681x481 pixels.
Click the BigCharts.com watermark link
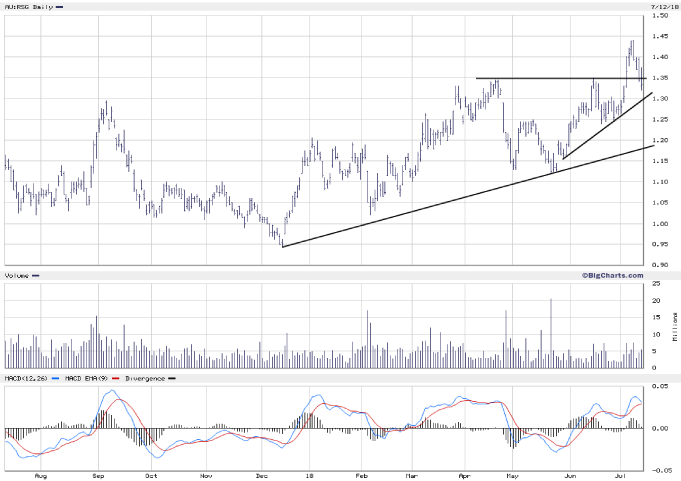612,274
